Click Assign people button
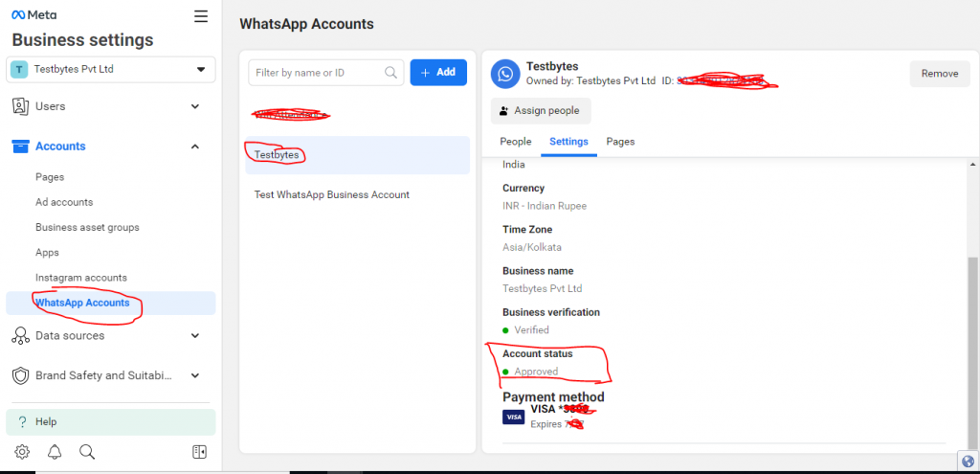The height and width of the screenshot is (474, 980). [x=541, y=111]
